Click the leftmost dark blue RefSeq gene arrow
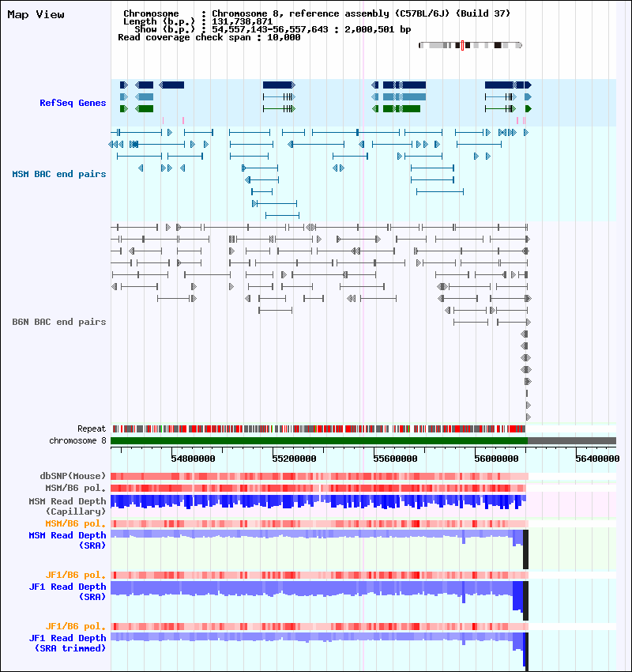 (124, 85)
